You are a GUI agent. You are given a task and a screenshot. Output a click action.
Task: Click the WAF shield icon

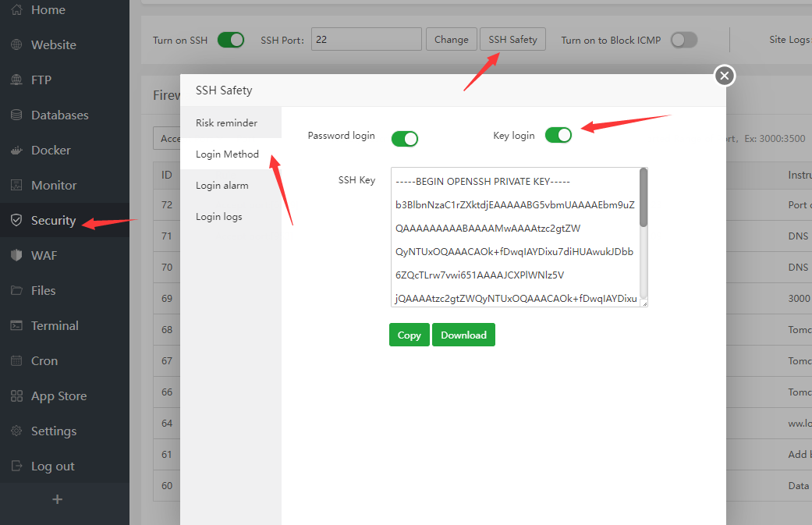pyautogui.click(x=16, y=255)
